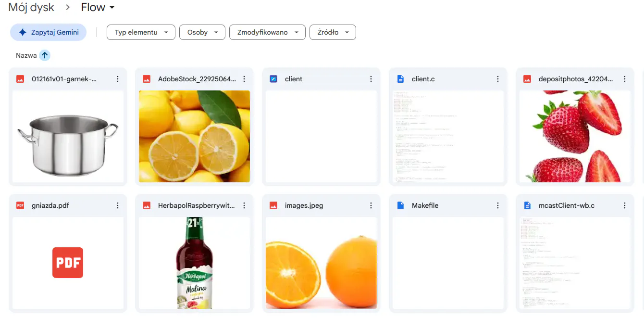The width and height of the screenshot is (644, 318).
Task: Open the gniazda.pdf preview thumbnail
Action: pyautogui.click(x=68, y=263)
